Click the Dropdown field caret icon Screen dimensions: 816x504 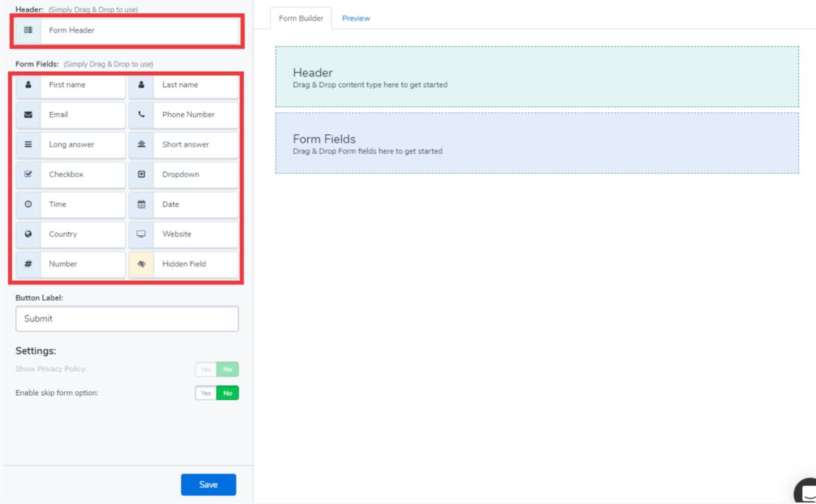click(x=141, y=175)
